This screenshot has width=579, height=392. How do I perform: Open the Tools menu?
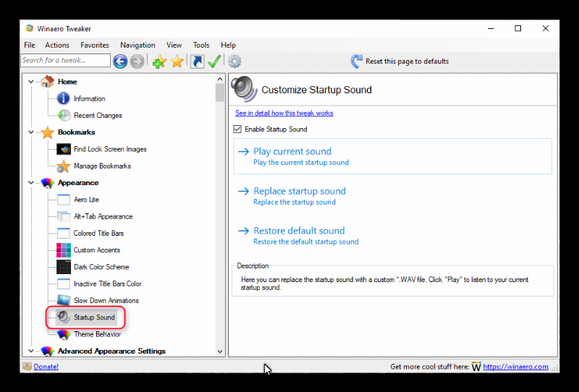[x=201, y=45]
